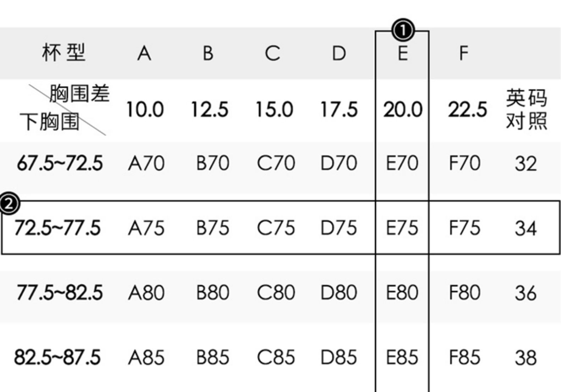
Task: Select the F85 size cell
Action: (464, 357)
